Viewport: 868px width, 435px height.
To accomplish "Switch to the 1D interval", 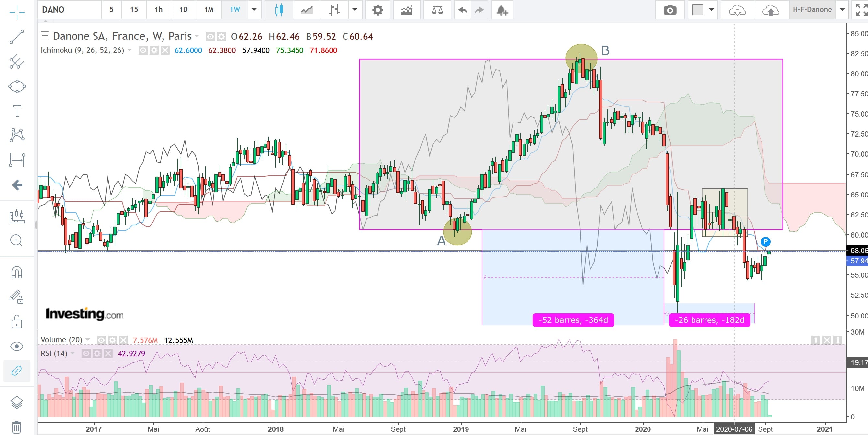I will pos(183,10).
